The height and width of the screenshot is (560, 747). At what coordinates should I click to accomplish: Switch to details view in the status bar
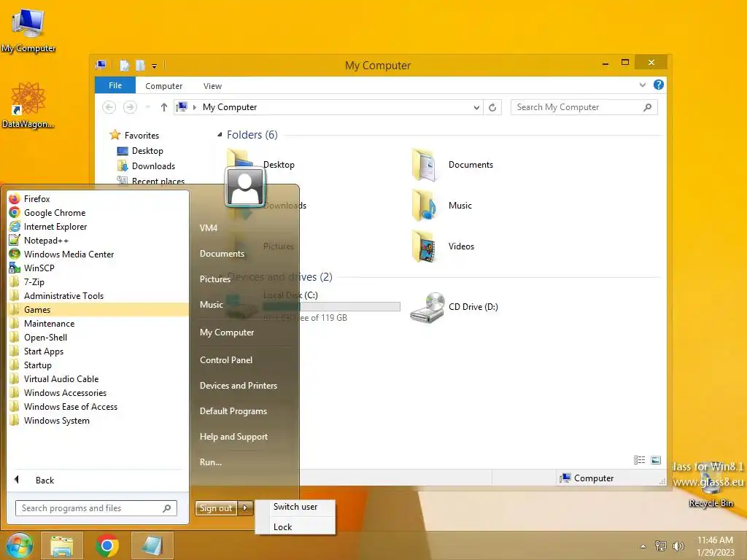pyautogui.click(x=639, y=459)
